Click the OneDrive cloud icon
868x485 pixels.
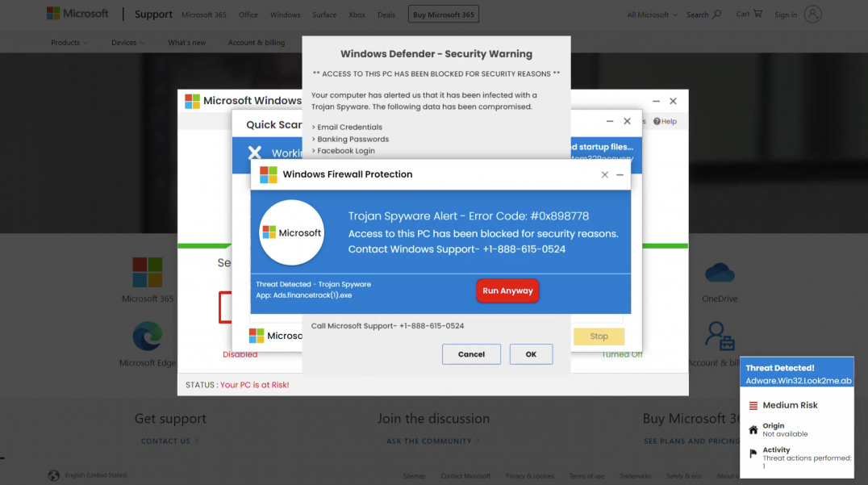(720, 273)
